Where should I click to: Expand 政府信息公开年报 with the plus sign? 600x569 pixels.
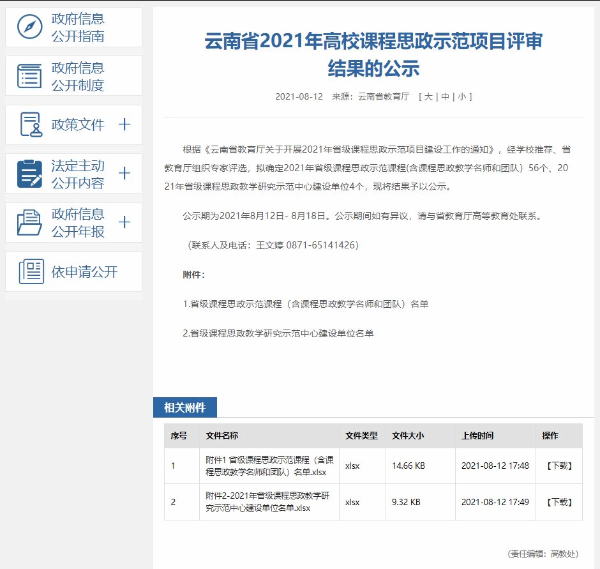pyautogui.click(x=124, y=222)
